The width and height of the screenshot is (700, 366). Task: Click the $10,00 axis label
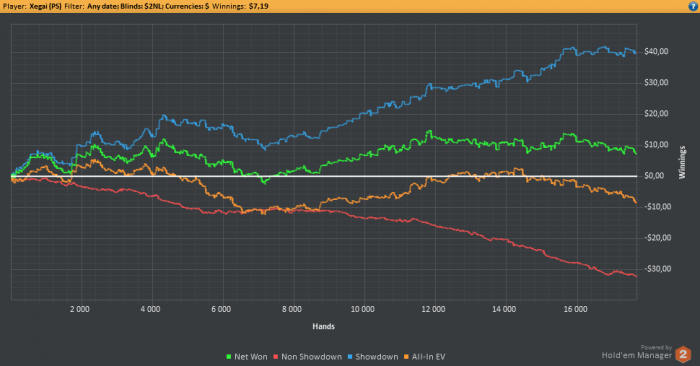[656, 145]
